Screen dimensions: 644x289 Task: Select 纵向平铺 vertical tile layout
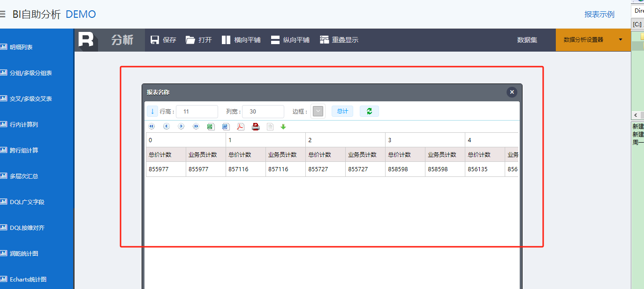point(290,40)
